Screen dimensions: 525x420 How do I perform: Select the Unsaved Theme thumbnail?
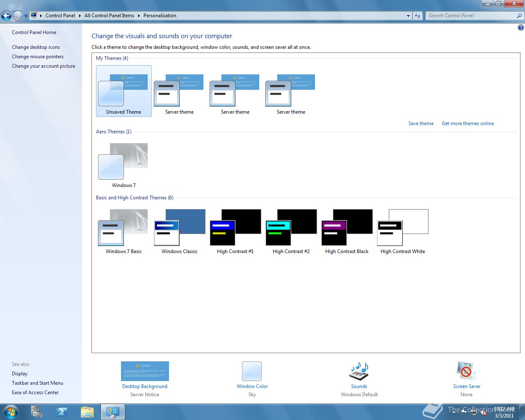point(123,91)
